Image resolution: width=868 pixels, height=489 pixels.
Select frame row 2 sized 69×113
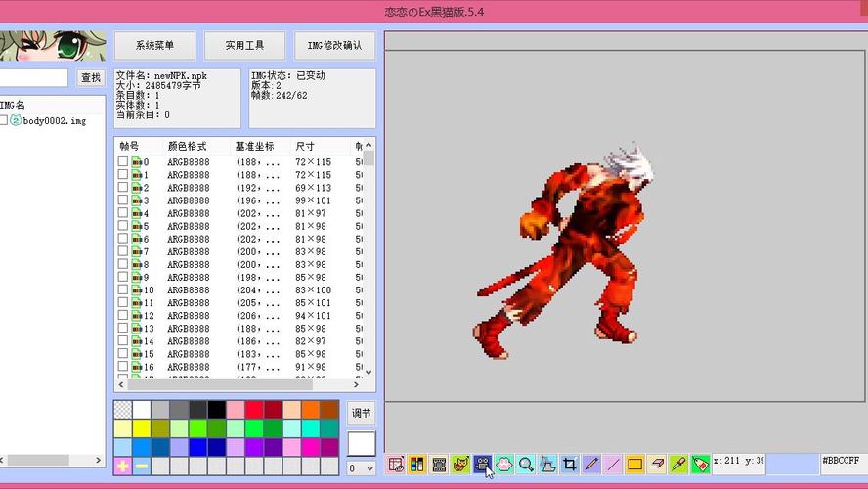(x=240, y=188)
